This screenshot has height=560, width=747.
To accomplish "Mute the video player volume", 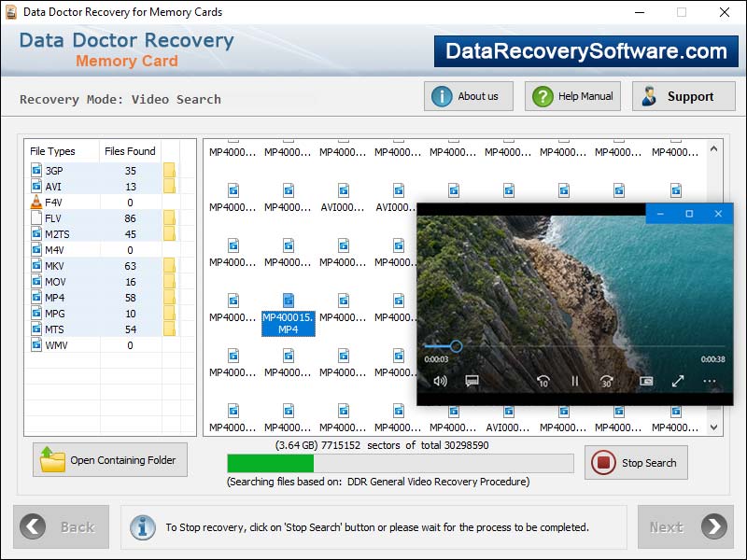I will coord(439,381).
